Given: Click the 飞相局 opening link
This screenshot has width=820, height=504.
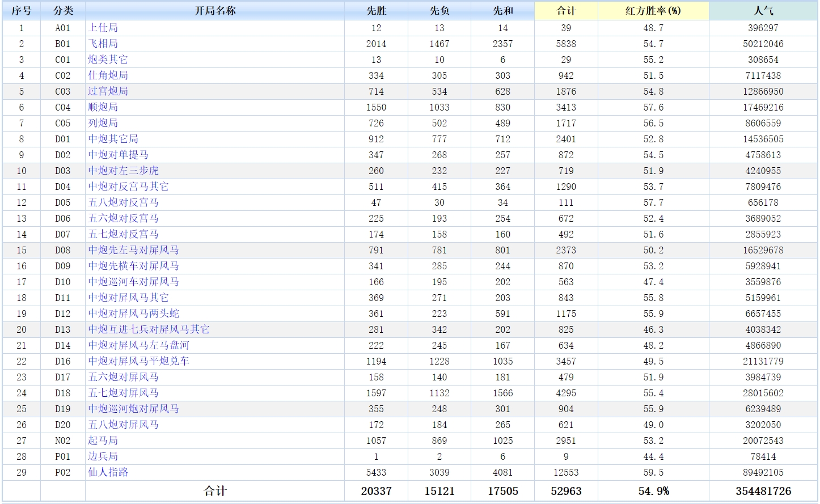Looking at the screenshot, I should [x=103, y=44].
